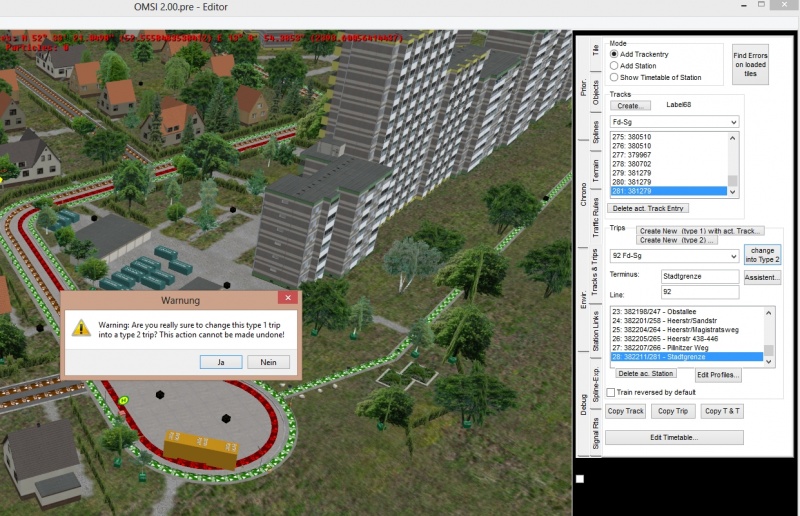Screen dimensions: 800x516
Task: Click the yellow warning triangle icon
Action: coord(80,328)
